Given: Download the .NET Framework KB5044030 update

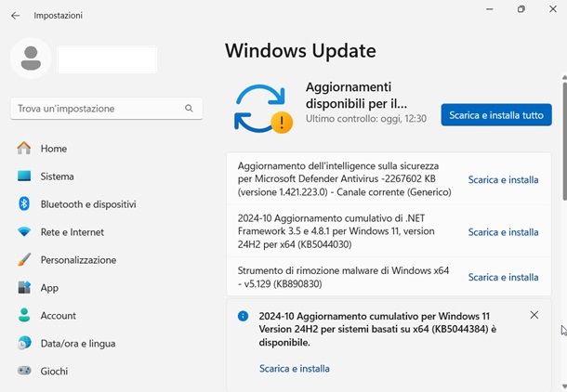Looking at the screenshot, I should [503, 232].
